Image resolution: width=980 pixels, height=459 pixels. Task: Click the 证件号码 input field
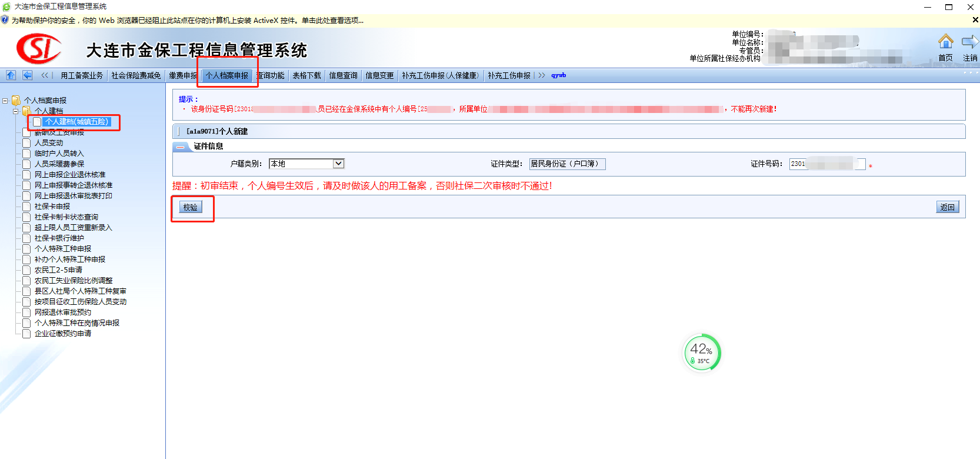[826, 164]
